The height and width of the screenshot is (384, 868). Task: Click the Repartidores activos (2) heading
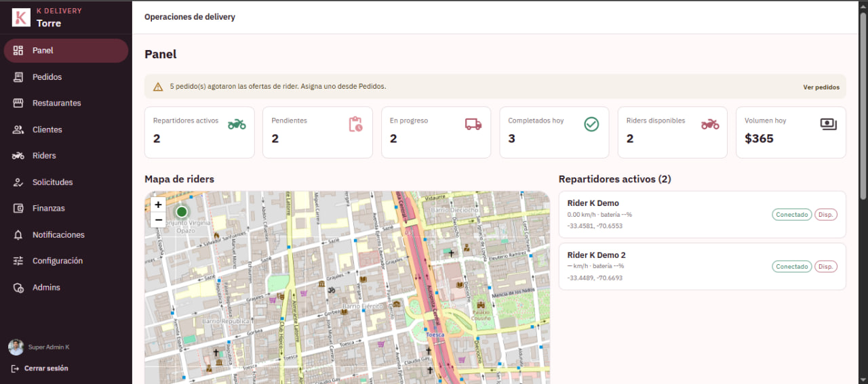615,179
